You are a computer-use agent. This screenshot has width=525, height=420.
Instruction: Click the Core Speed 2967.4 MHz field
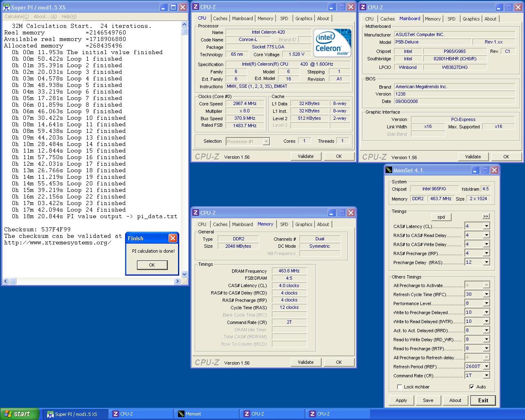(x=245, y=104)
